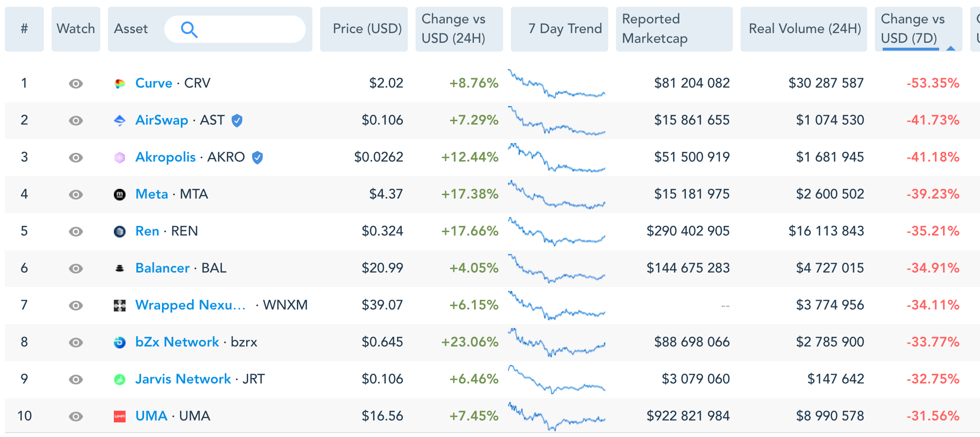Sort by Real Volume (24H) column header
The image size is (980, 437).
pos(804,29)
